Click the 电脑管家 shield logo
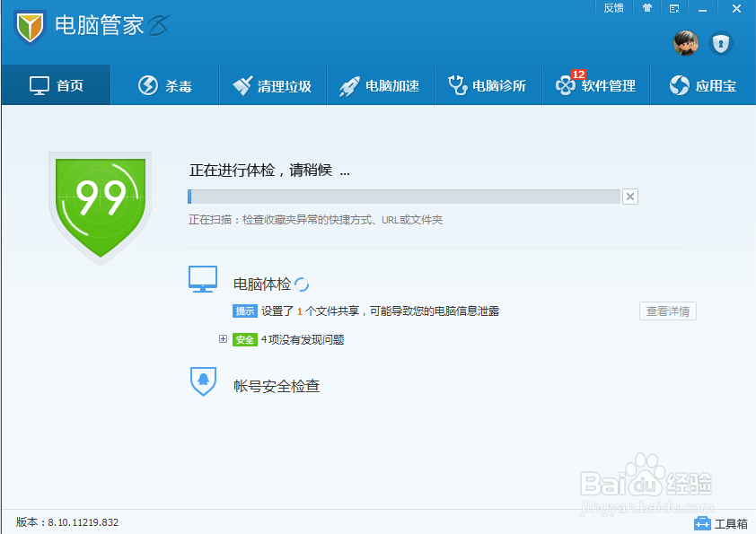The height and width of the screenshot is (534, 756). [30, 27]
